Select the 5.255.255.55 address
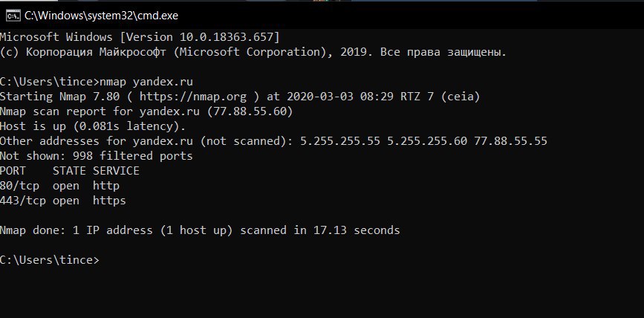644x318 pixels. click(340, 141)
